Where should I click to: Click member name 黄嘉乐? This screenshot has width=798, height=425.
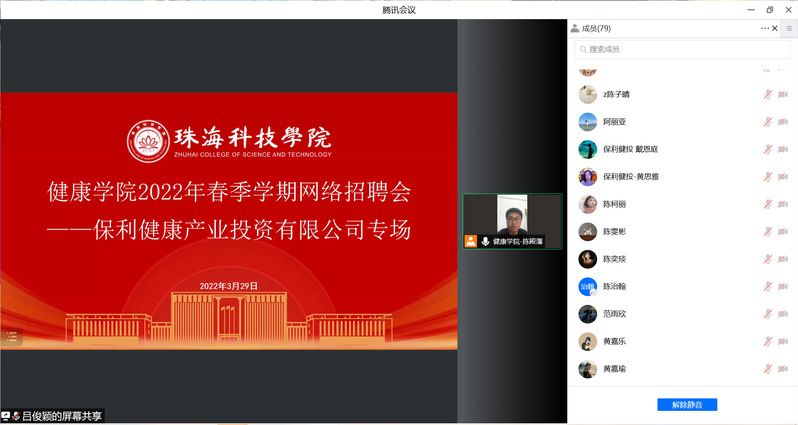615,342
